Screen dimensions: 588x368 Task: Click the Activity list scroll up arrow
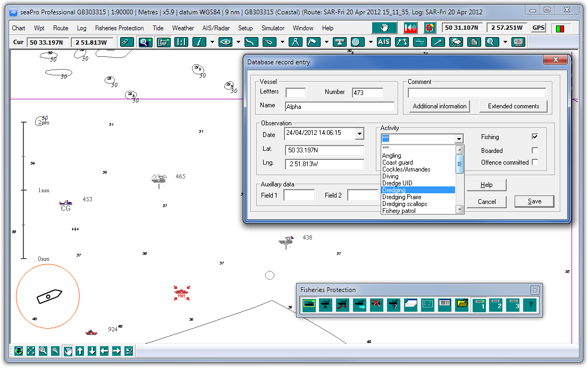[x=460, y=150]
